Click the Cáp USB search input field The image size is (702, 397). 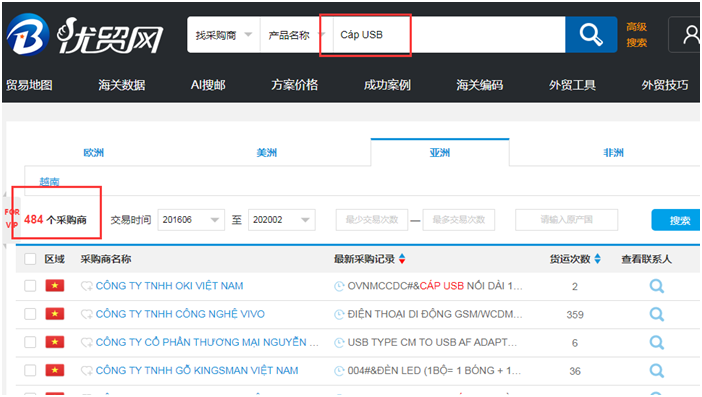(x=449, y=35)
